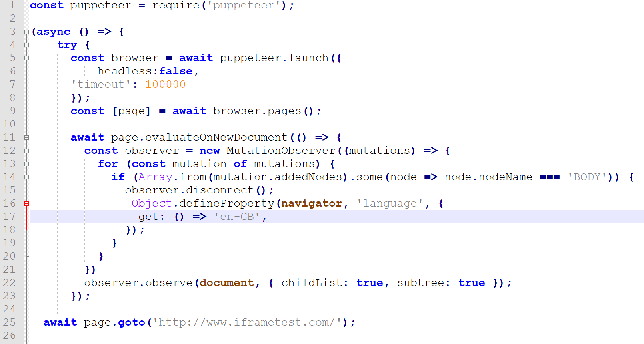
Task: Collapse puppeteer.launch fold on line 5
Action: pos(26,58)
